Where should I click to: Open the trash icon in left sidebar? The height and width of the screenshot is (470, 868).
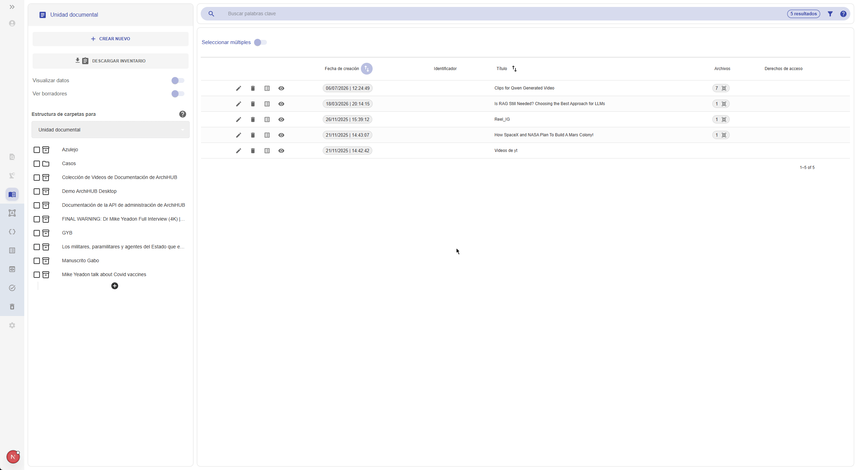[12, 307]
